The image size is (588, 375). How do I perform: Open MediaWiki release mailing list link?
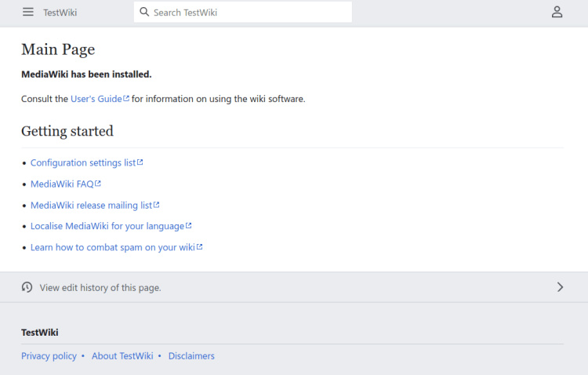(91, 206)
